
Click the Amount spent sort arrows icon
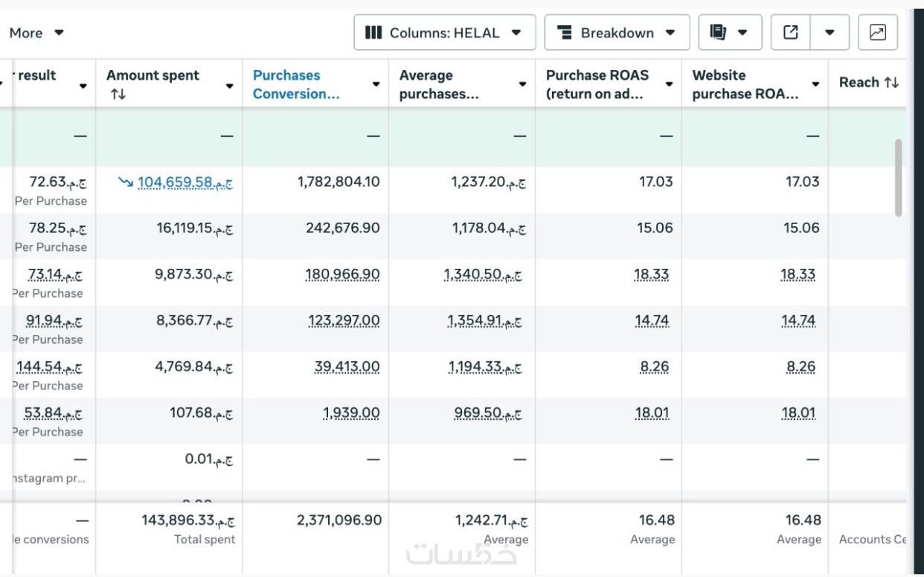[118, 95]
